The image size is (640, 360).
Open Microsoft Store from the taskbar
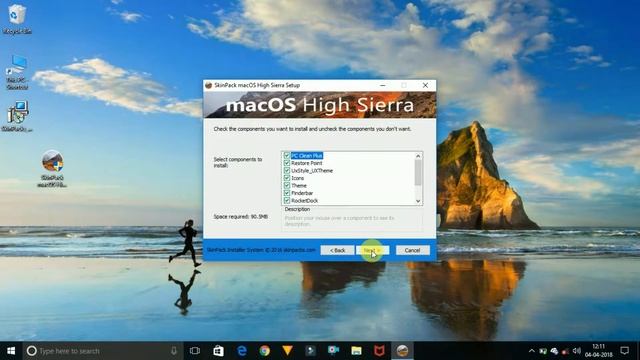[x=218, y=351]
